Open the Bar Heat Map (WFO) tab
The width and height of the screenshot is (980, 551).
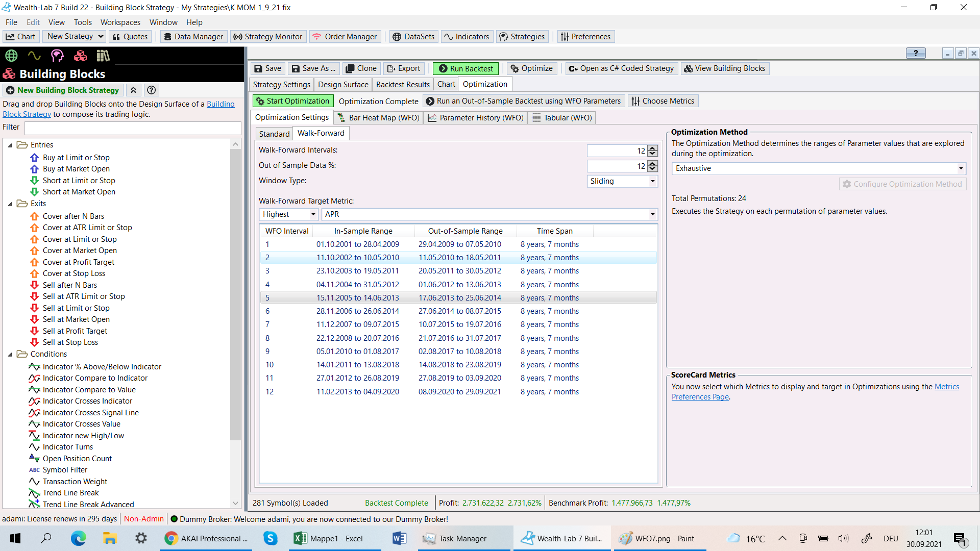pyautogui.click(x=378, y=118)
